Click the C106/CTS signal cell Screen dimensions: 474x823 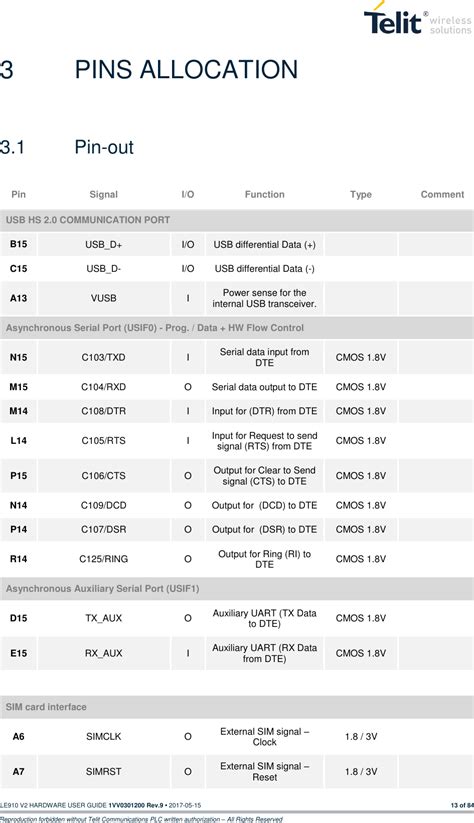(x=103, y=476)
